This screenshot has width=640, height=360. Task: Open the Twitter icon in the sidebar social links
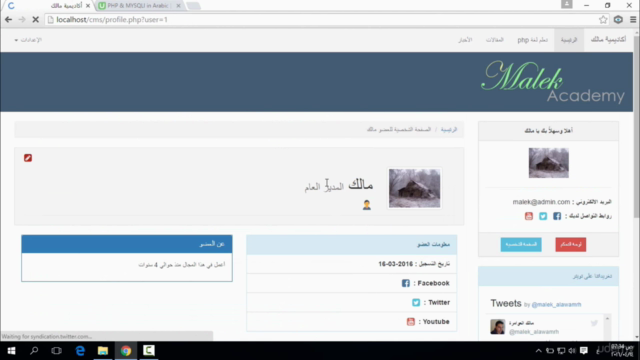(x=543, y=216)
